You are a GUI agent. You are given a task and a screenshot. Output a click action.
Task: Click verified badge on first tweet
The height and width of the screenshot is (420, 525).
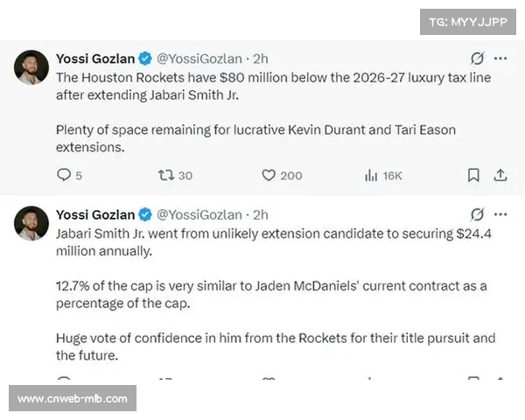[x=145, y=59]
